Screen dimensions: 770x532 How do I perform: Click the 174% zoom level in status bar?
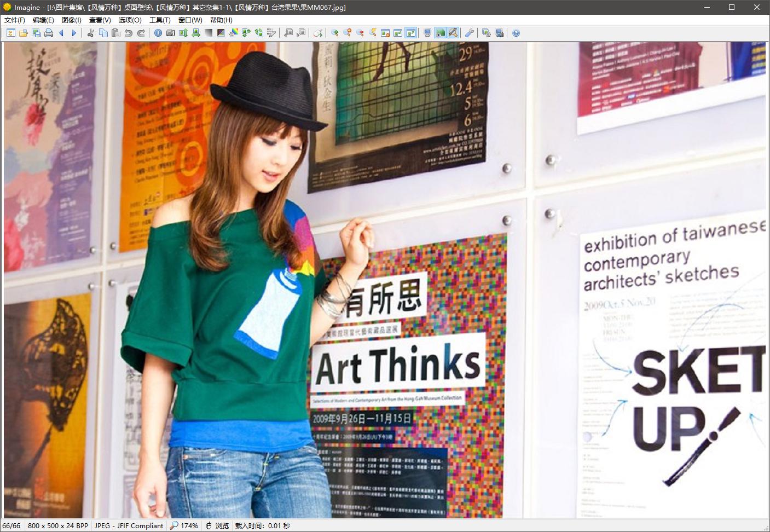coord(184,526)
